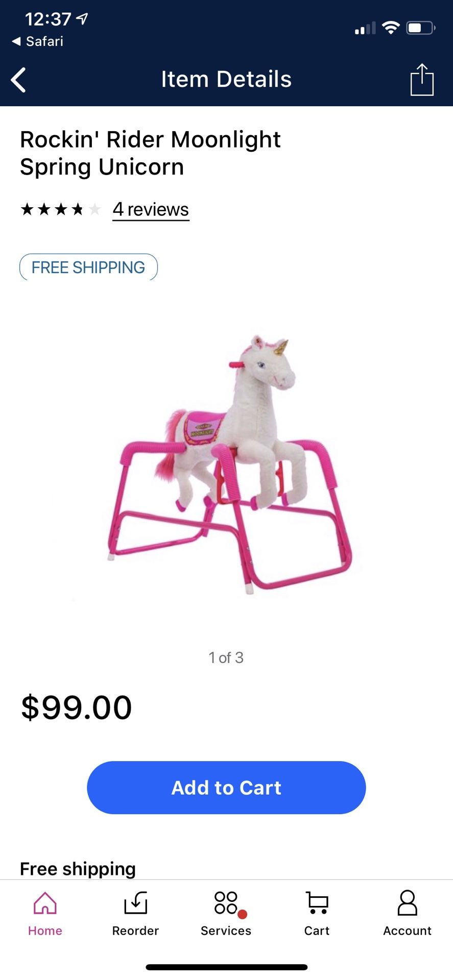Open the shopping Cart icon
The image size is (453, 980).
tap(317, 903)
